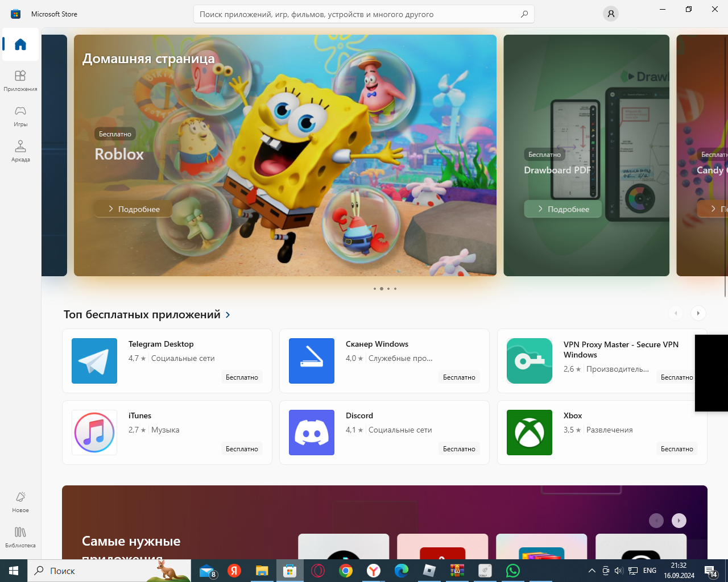The image size is (728, 582).
Task: Open the Аркада section
Action: coord(20,151)
